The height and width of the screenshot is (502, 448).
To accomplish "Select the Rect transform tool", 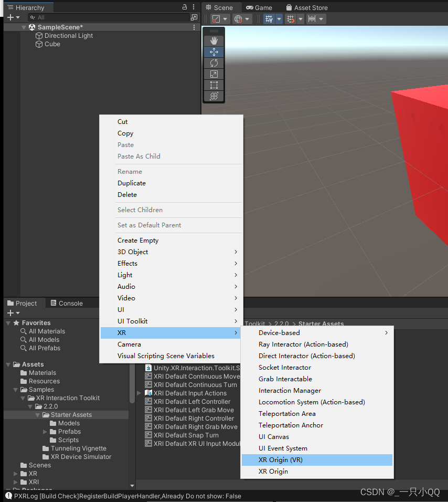I will click(x=214, y=85).
